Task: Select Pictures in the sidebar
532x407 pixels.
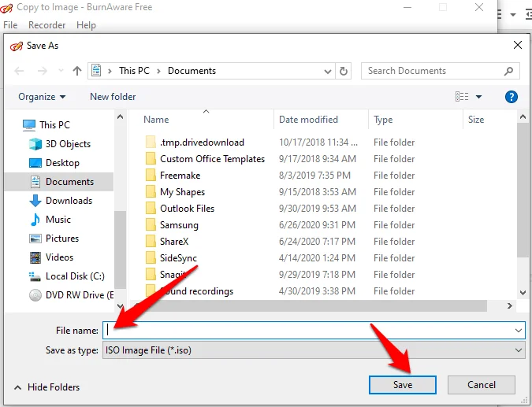Action: click(x=62, y=239)
